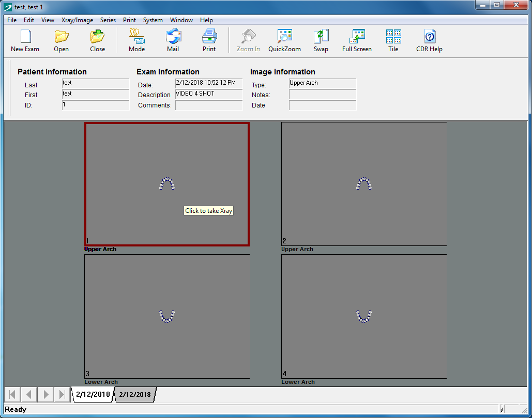532x418 pixels.
Task: Click the exam Date field
Action: [x=209, y=83]
